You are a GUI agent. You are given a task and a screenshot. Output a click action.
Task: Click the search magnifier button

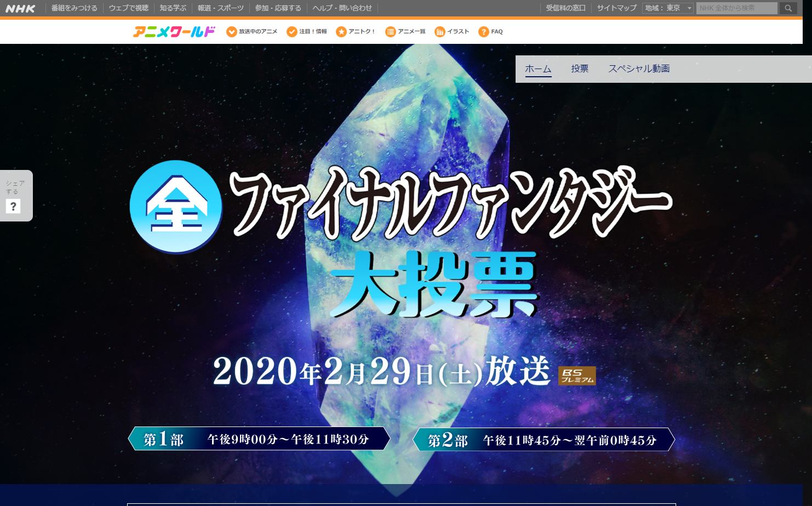(788, 8)
